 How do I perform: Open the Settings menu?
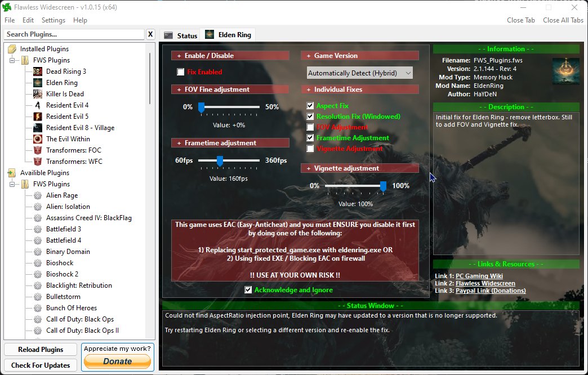54,20
